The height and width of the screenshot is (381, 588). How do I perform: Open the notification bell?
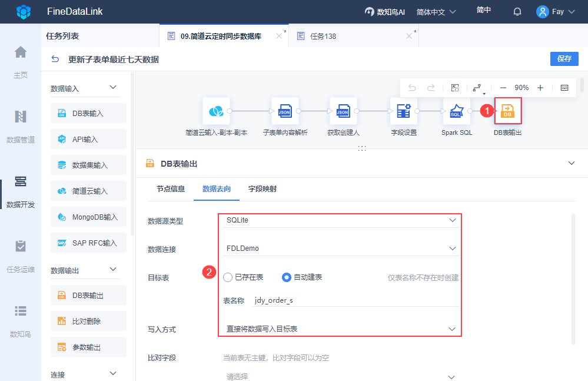click(x=517, y=12)
